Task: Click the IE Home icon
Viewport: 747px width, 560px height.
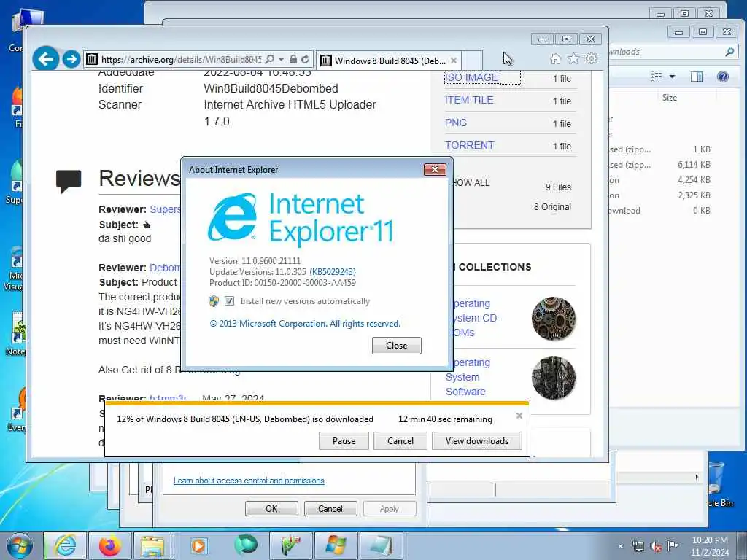Action: click(555, 58)
